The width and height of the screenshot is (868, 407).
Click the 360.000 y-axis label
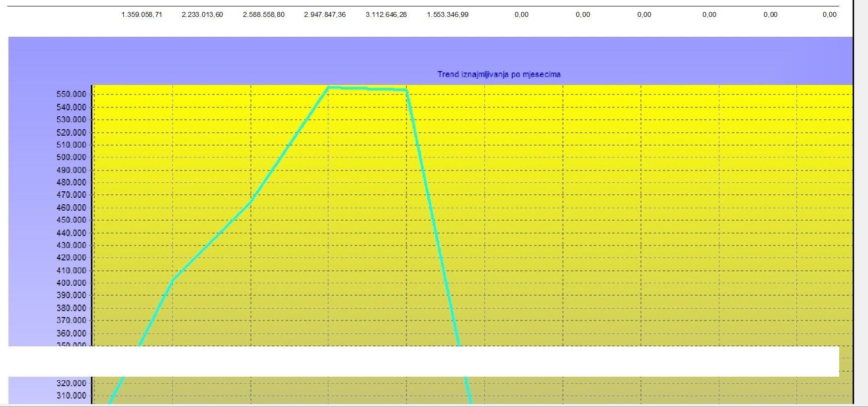pos(71,333)
